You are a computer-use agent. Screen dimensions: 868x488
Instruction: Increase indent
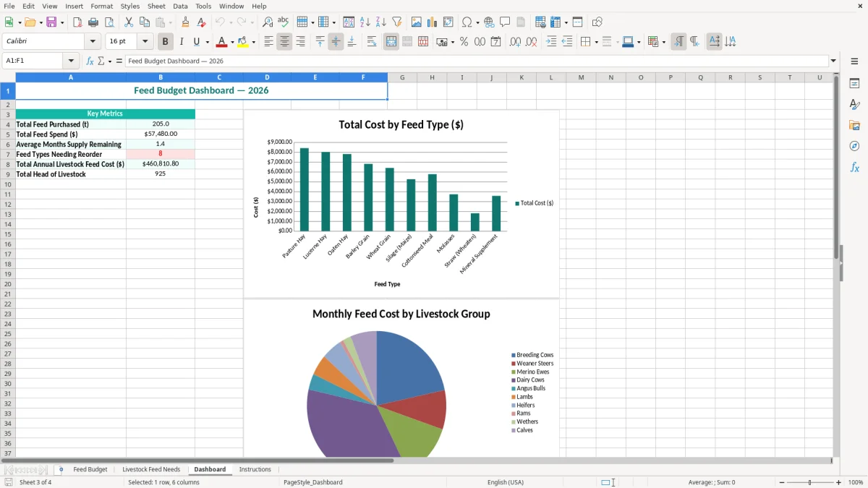[x=551, y=42]
